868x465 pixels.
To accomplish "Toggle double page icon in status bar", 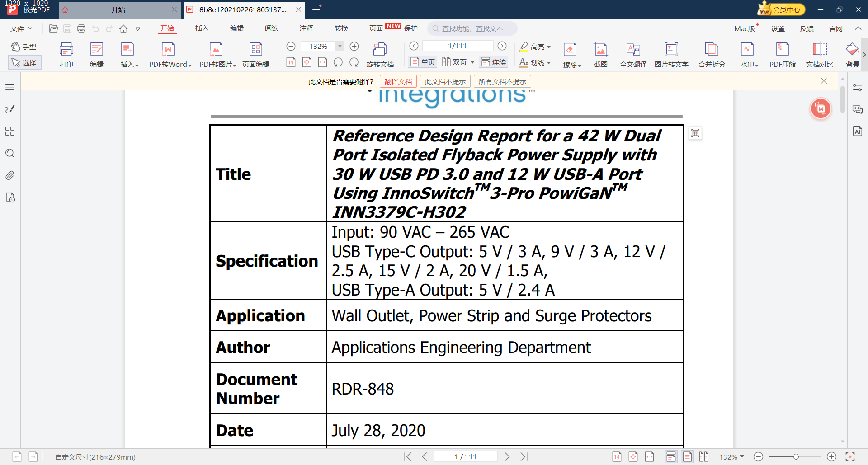I will coord(703,457).
